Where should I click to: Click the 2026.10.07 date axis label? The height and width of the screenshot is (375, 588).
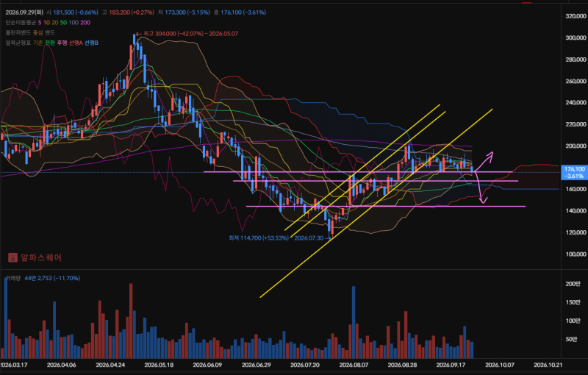coord(500,365)
